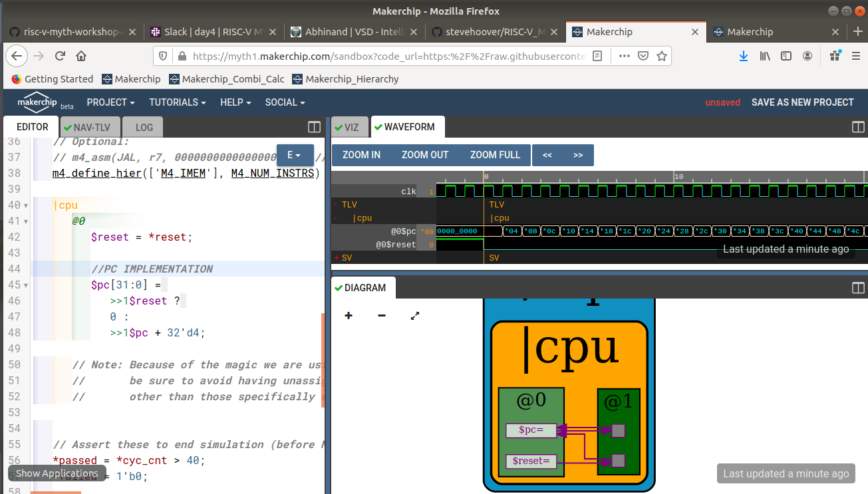Open the E dropdown in the editor
Screen dimensions: 868x494
294,155
